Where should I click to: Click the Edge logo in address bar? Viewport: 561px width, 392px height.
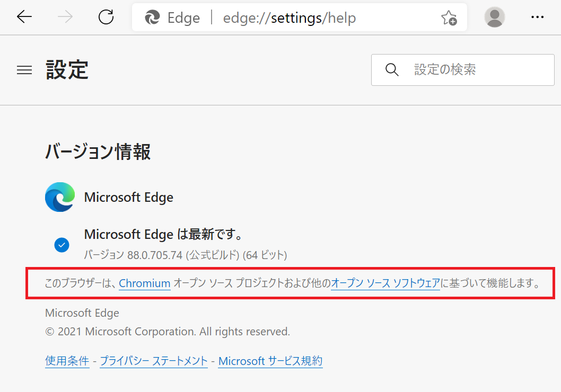tap(152, 17)
